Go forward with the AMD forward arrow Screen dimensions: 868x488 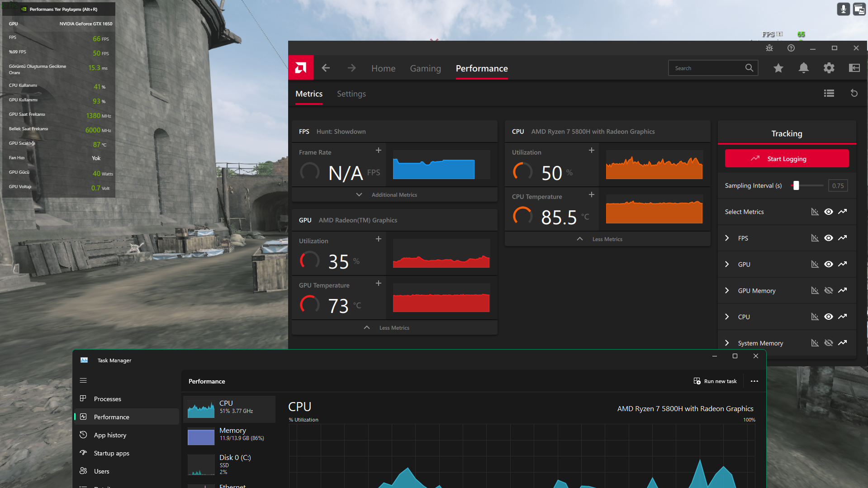click(x=351, y=68)
